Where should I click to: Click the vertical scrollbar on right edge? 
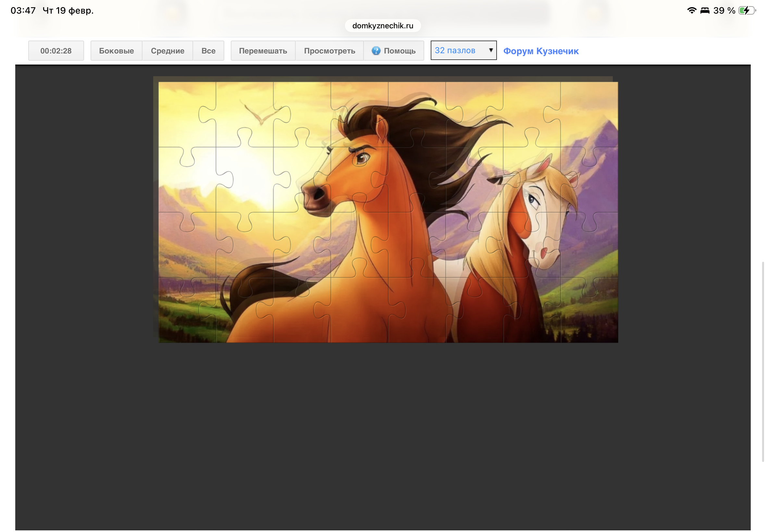tap(762, 362)
